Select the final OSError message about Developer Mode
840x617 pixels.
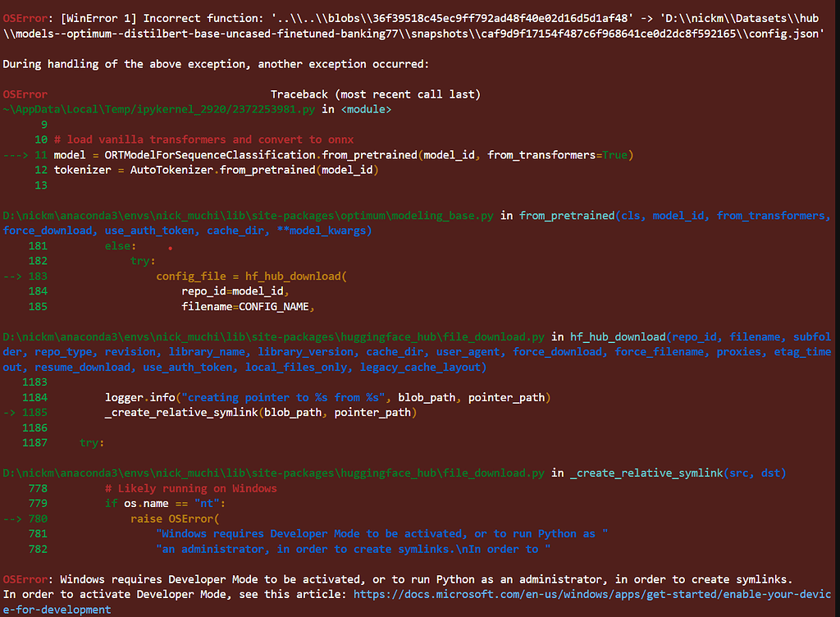pyautogui.click(x=328, y=578)
